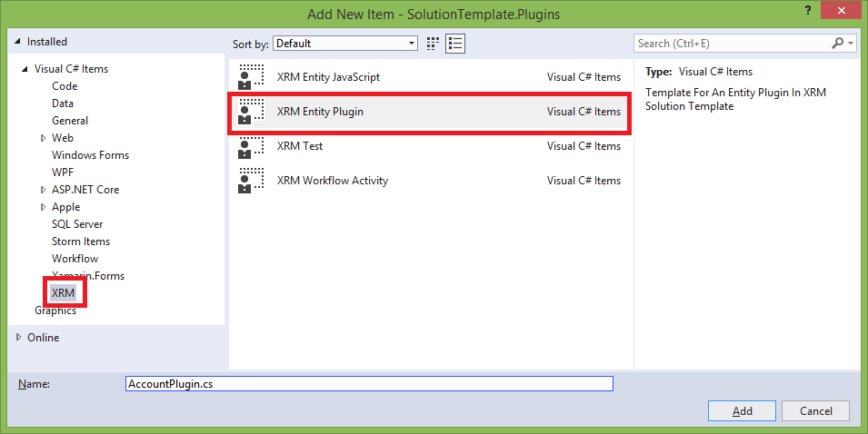Image resolution: width=868 pixels, height=434 pixels.
Task: Click the Cancel button
Action: pyautogui.click(x=815, y=410)
